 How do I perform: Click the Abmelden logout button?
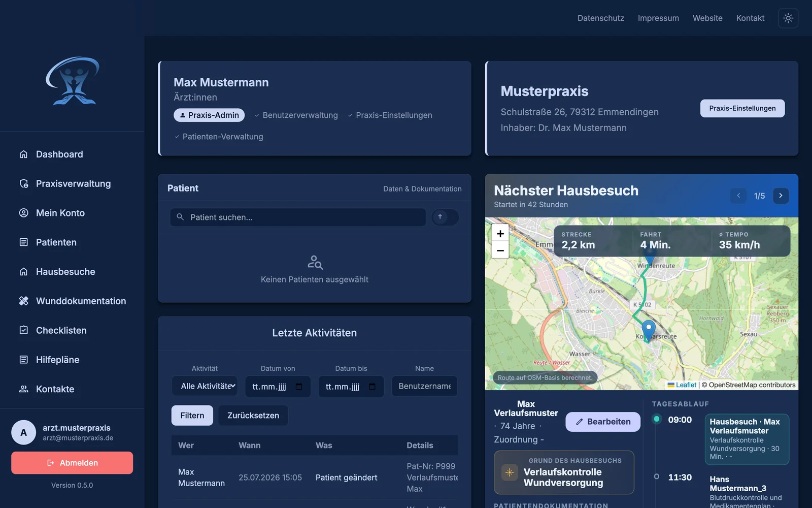(72, 463)
